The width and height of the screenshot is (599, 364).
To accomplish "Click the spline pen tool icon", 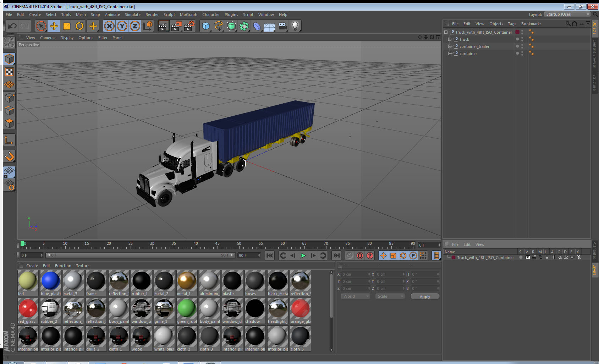I will coord(219,26).
